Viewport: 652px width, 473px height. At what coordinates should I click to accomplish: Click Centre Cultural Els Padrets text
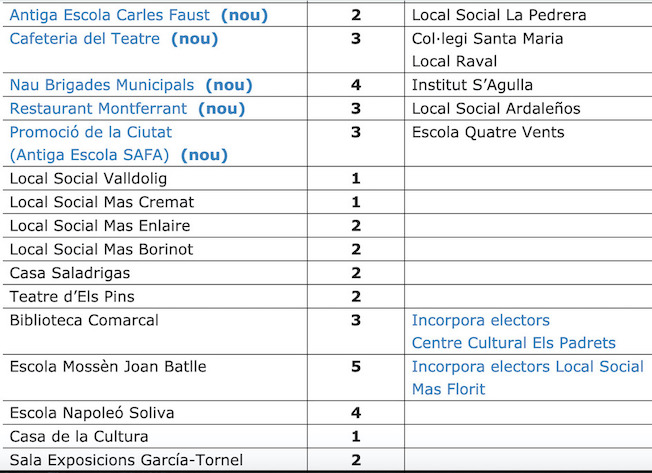514,343
